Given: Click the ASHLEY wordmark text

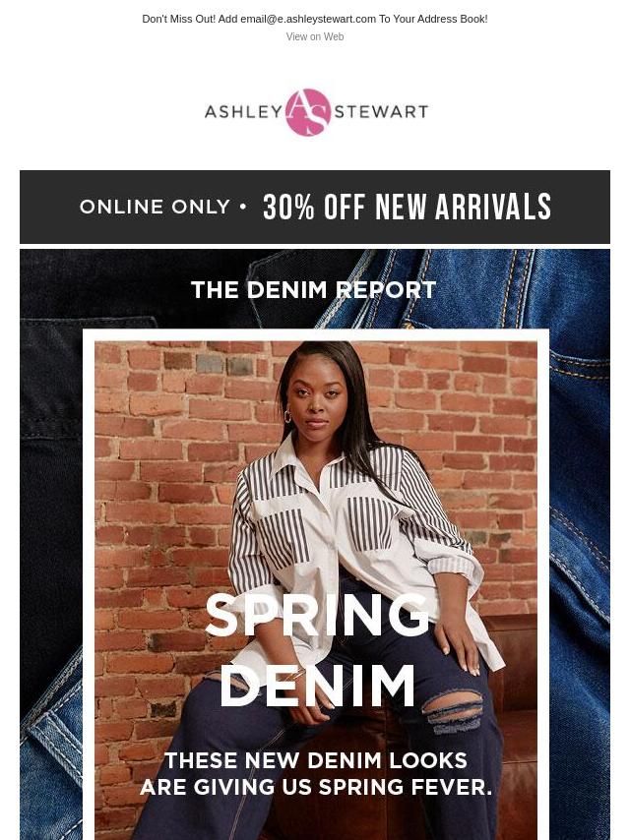Looking at the screenshot, I should point(243,112).
